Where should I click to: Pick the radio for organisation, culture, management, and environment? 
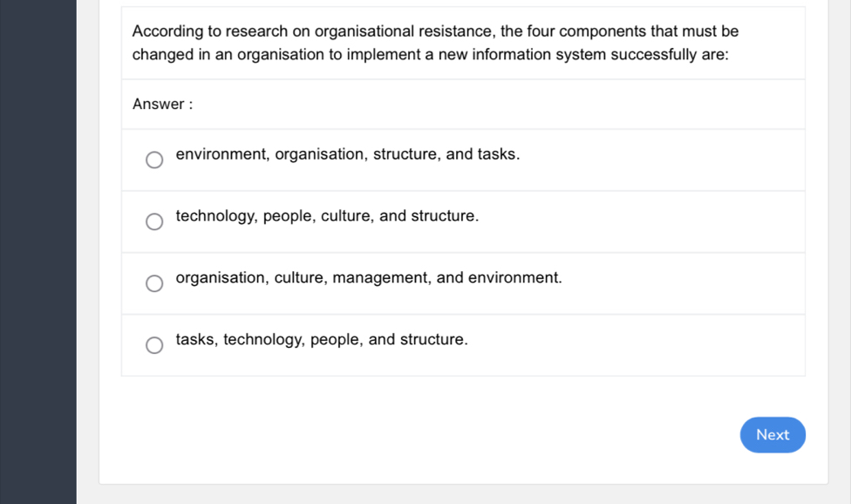pyautogui.click(x=154, y=283)
